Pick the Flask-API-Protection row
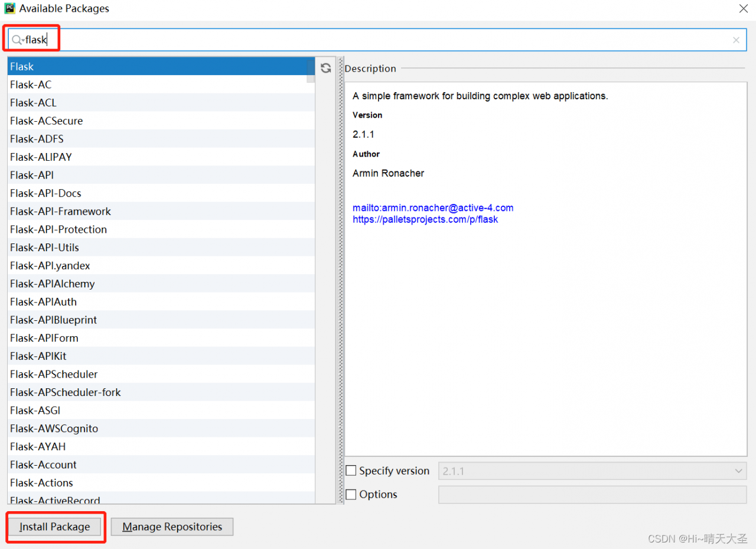Viewport: 756px width, 549px height. [x=161, y=229]
